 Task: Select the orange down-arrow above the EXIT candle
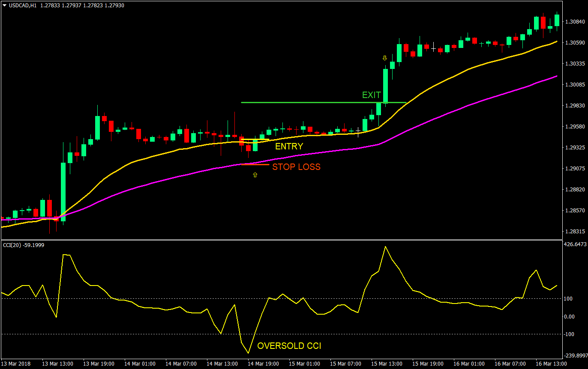pyautogui.click(x=385, y=58)
